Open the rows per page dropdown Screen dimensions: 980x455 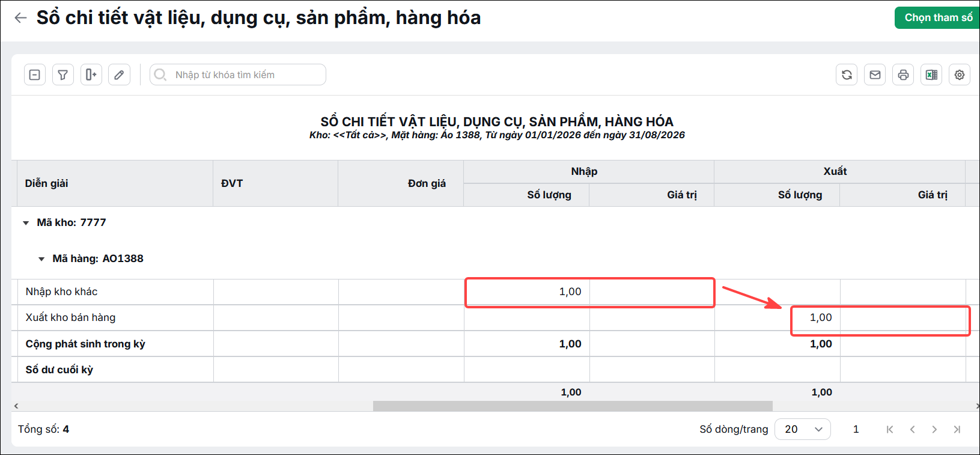803,429
